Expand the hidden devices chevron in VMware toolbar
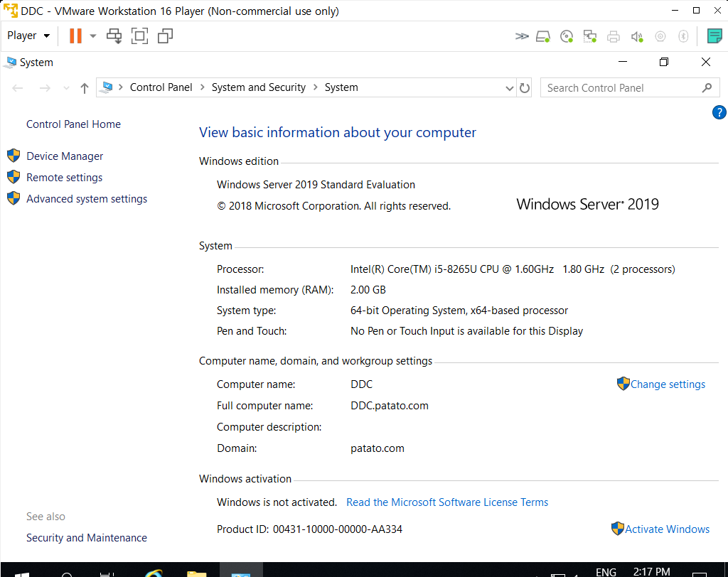The height and width of the screenshot is (577, 728). point(522,36)
